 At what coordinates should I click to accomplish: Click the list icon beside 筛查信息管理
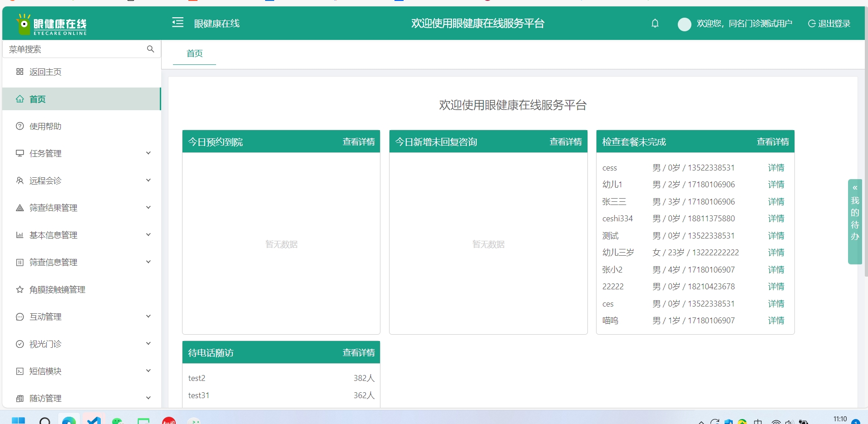(20, 262)
